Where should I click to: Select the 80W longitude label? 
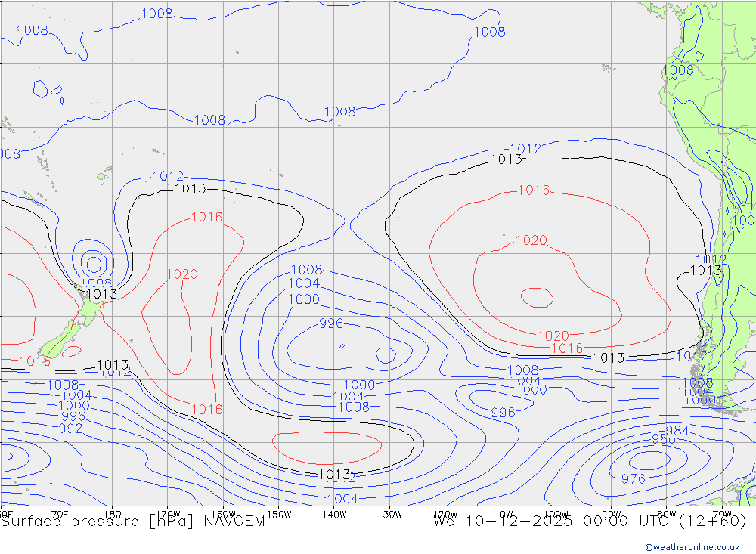pos(667,515)
